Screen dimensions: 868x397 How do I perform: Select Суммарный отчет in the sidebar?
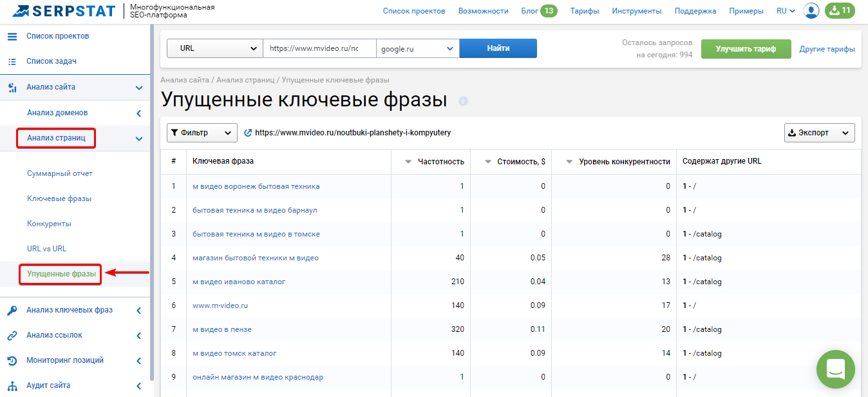tap(60, 174)
